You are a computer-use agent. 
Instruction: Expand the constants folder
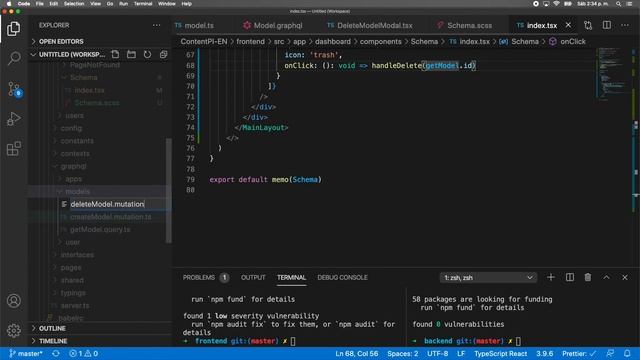click(77, 141)
